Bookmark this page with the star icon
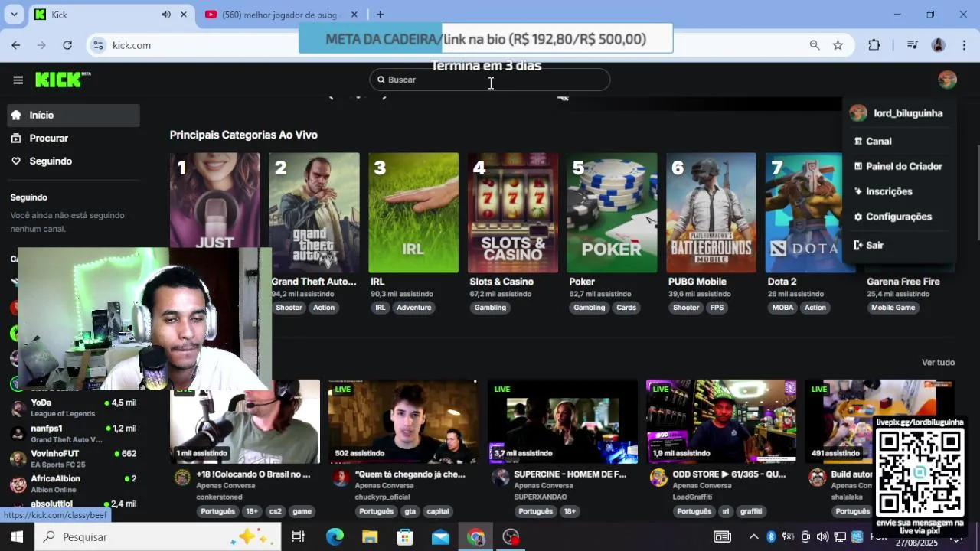 click(838, 45)
